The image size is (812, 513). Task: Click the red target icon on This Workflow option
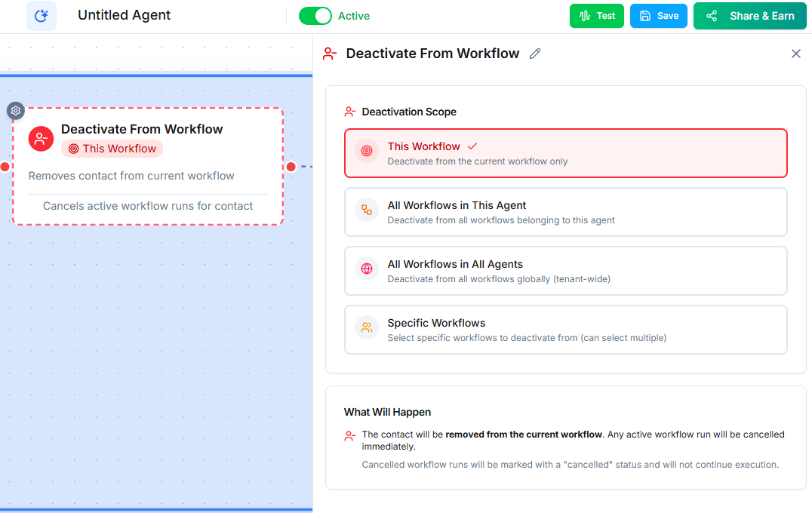point(366,152)
